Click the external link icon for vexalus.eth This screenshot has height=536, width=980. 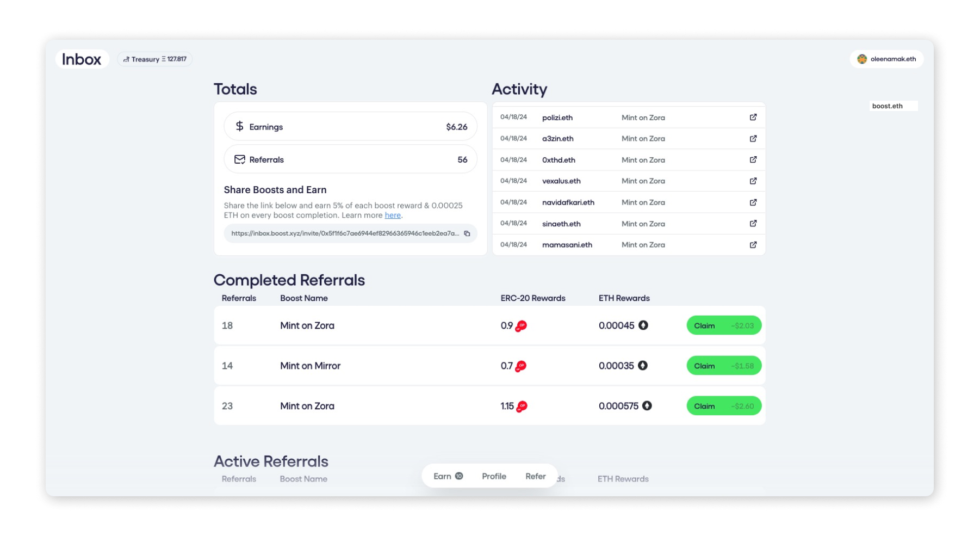[x=753, y=180]
